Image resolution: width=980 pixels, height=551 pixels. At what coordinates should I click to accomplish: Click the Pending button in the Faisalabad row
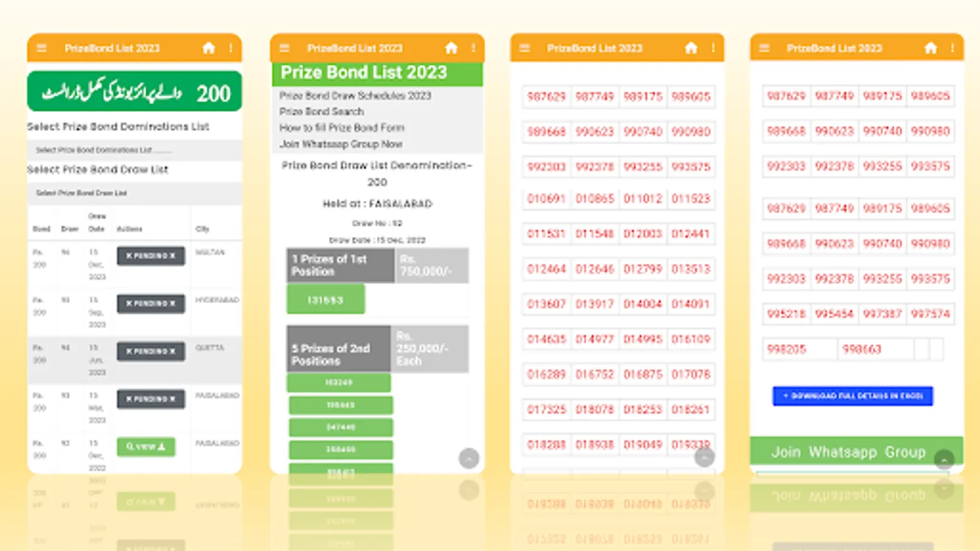point(151,399)
